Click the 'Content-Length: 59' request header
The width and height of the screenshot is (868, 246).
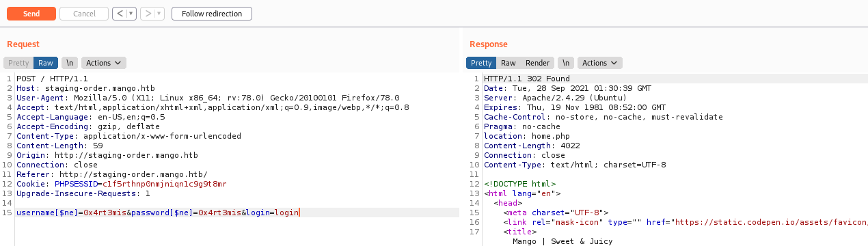tap(59, 146)
